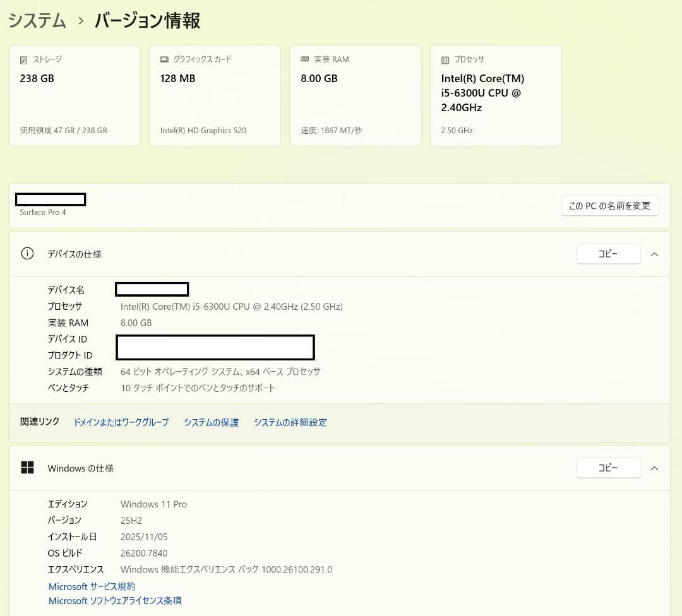Image resolution: width=682 pixels, height=616 pixels.
Task: Go back to システム breadcrumb
Action: coord(37,20)
